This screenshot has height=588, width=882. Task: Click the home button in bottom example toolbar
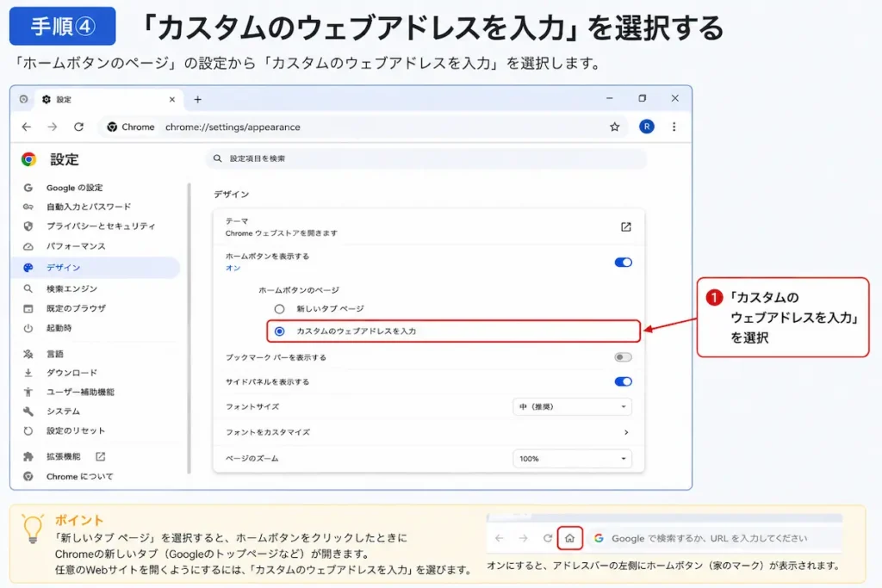click(x=569, y=539)
